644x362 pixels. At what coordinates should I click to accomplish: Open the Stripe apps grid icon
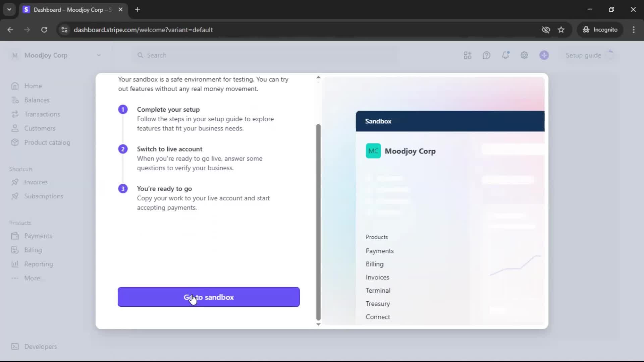tap(467, 55)
